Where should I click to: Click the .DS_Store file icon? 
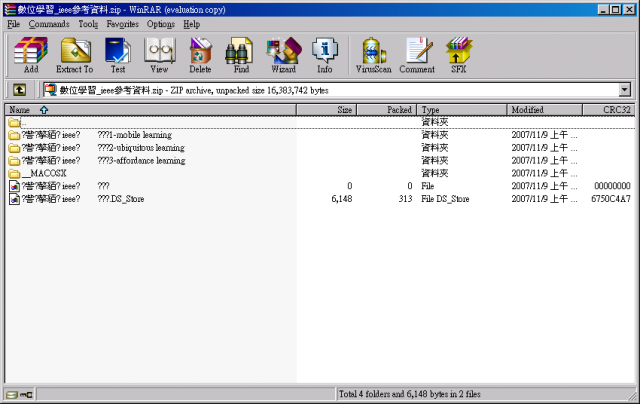click(x=14, y=199)
